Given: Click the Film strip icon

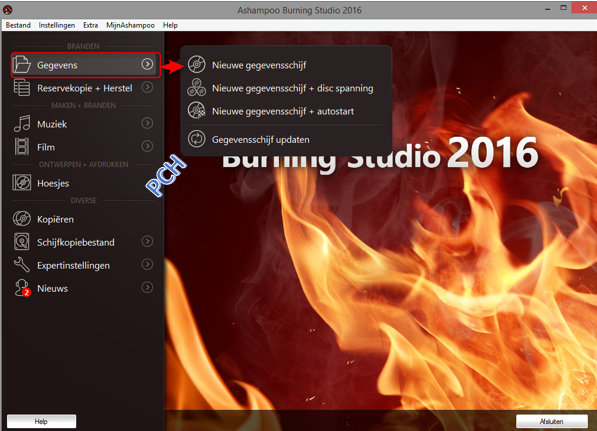Looking at the screenshot, I should pos(22,147).
